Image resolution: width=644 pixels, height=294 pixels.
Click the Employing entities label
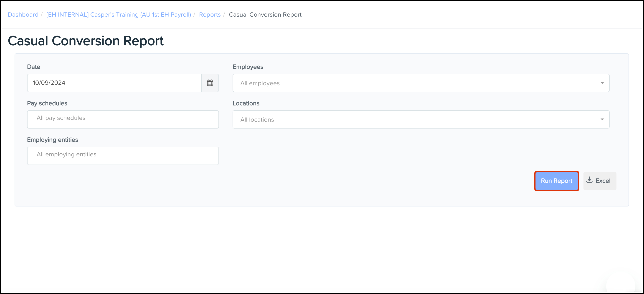point(53,140)
